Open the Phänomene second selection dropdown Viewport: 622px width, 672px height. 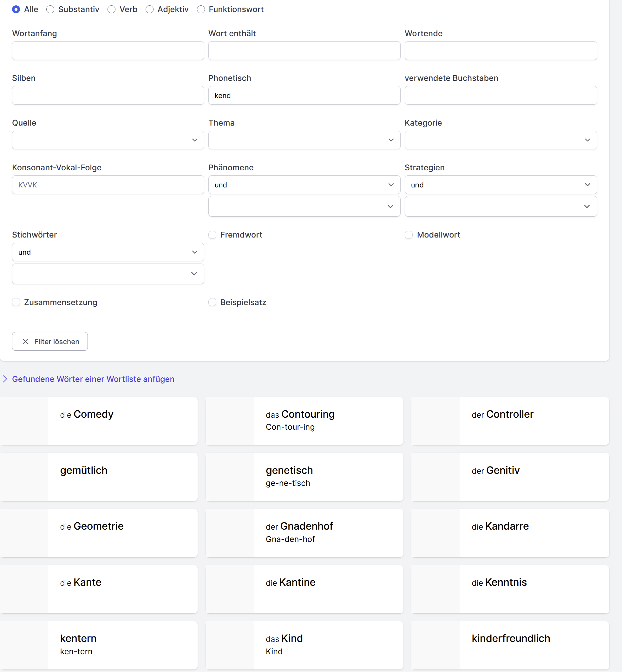(x=304, y=206)
